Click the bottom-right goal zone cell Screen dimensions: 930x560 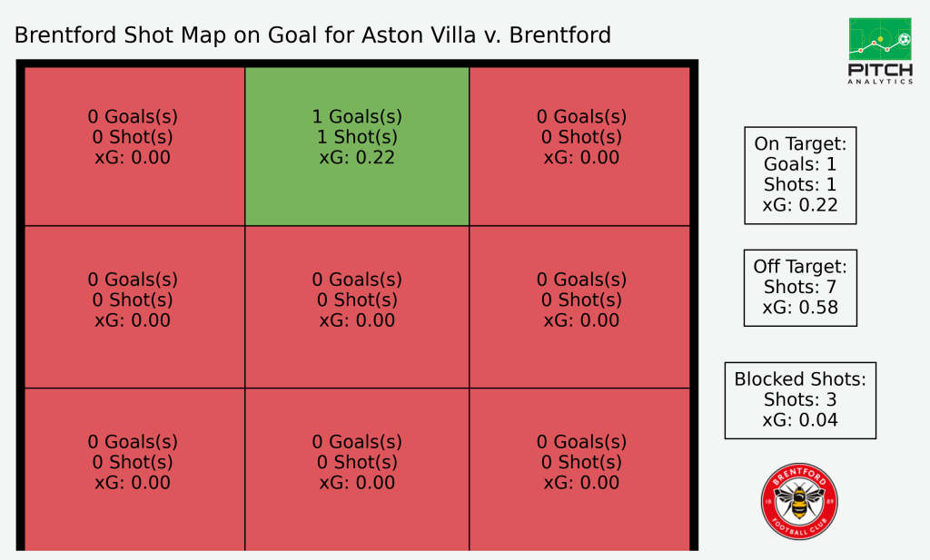pyautogui.click(x=580, y=469)
